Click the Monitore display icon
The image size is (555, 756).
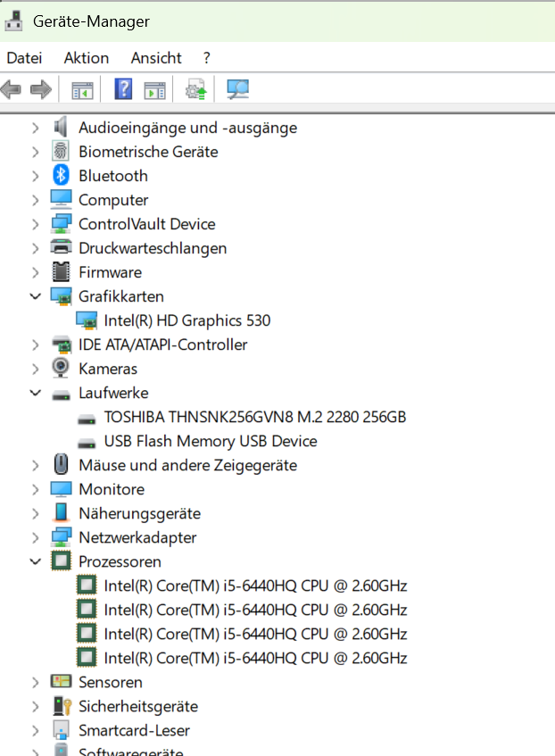coord(62,489)
